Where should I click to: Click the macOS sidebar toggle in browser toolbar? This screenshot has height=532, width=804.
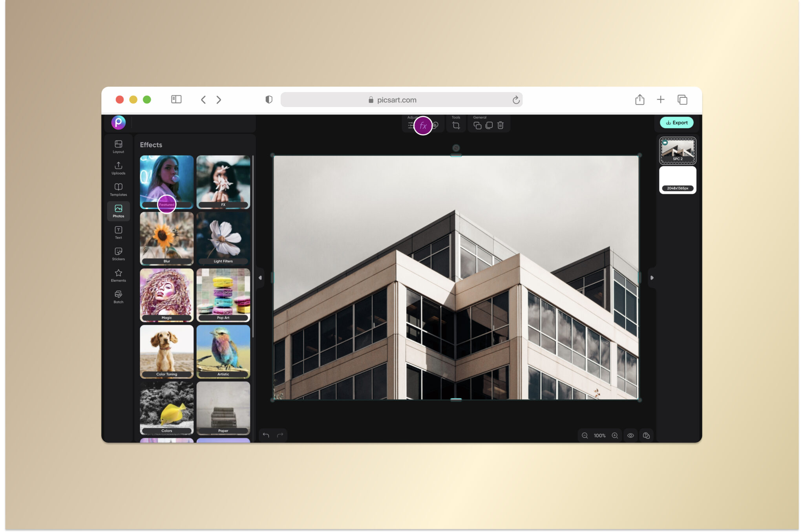point(176,99)
